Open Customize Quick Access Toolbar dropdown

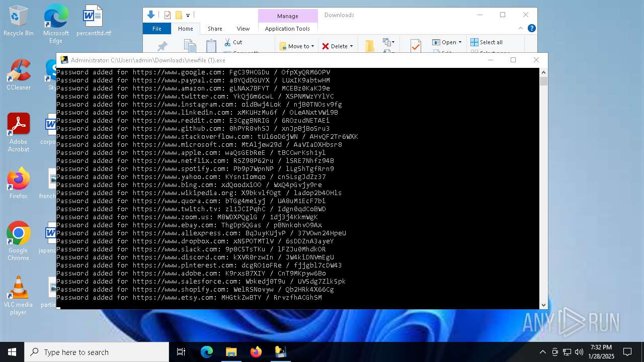(188, 16)
